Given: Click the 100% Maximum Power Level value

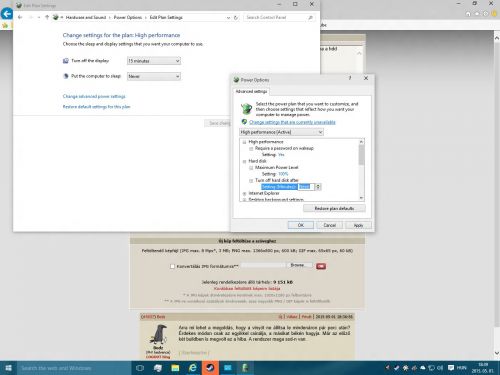Looking at the screenshot, I should (x=283, y=174).
